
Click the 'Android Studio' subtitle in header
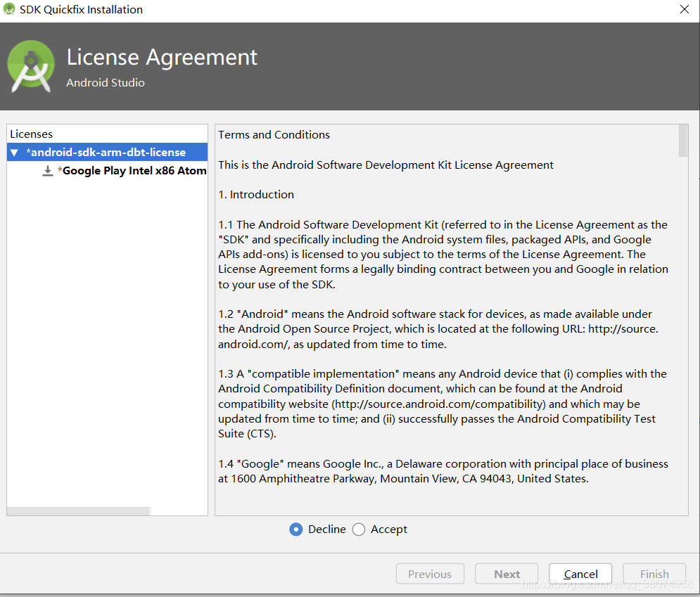[x=106, y=82]
